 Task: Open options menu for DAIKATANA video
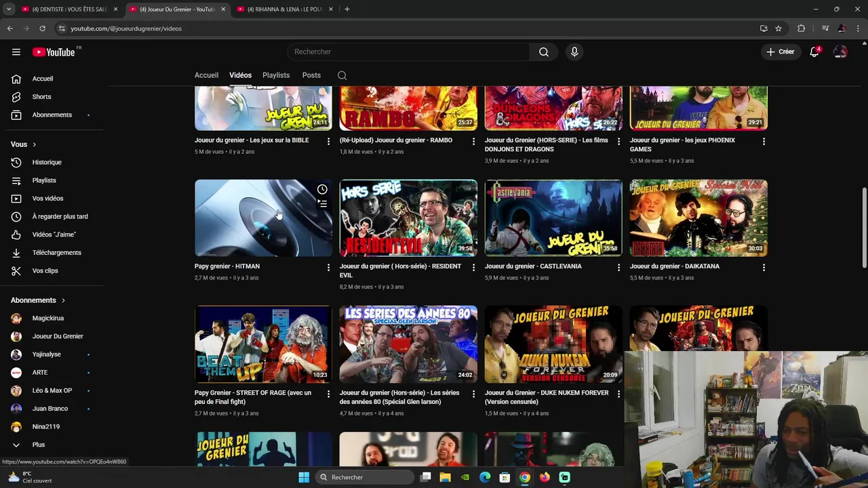click(x=764, y=268)
